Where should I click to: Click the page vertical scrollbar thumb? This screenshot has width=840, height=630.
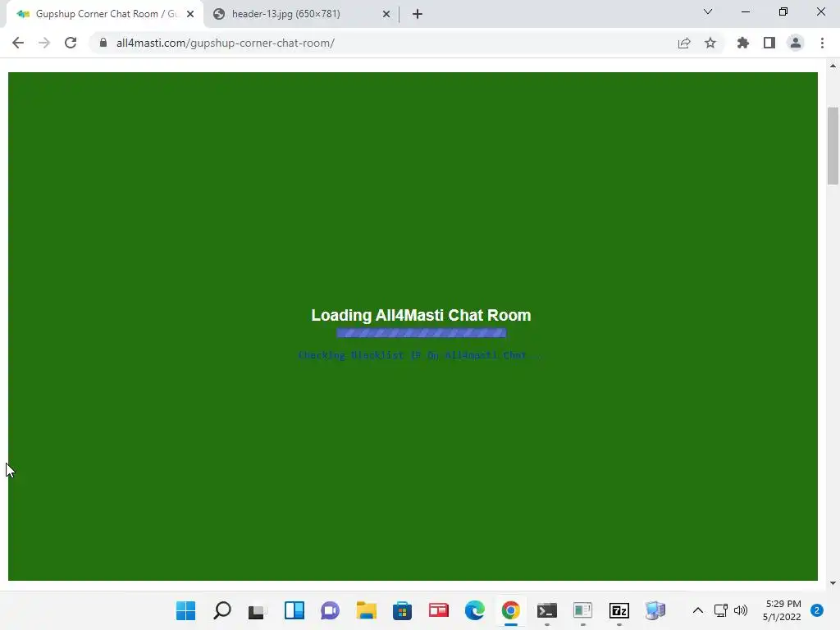point(833,146)
